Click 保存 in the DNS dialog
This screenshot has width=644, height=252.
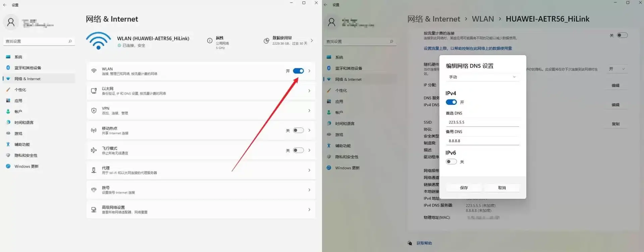pyautogui.click(x=464, y=188)
